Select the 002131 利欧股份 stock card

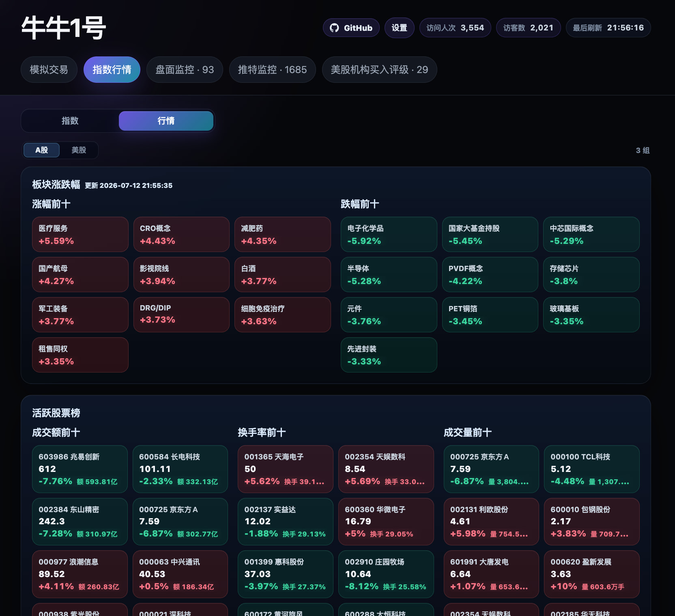coord(491,521)
